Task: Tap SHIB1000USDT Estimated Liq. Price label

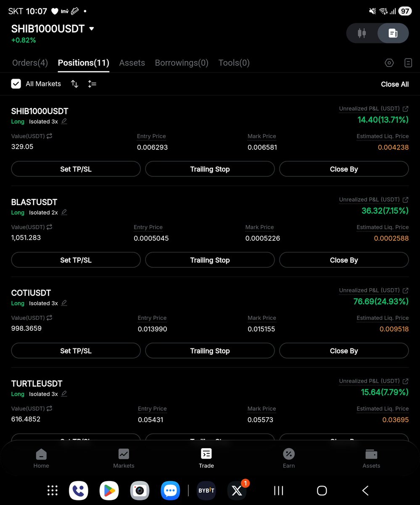Action: point(383,136)
